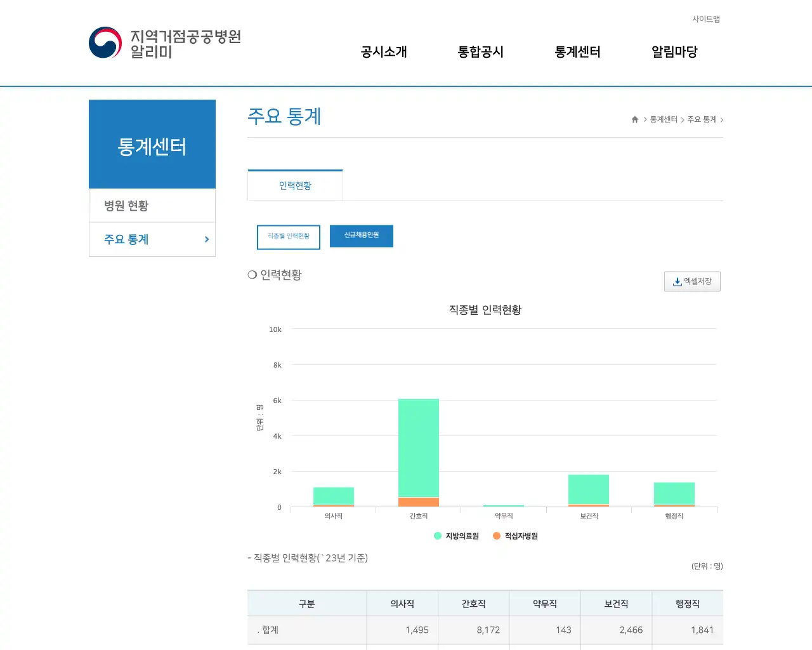The image size is (812, 650).
Task: Open the 통계센터 top menu
Action: [x=577, y=52]
